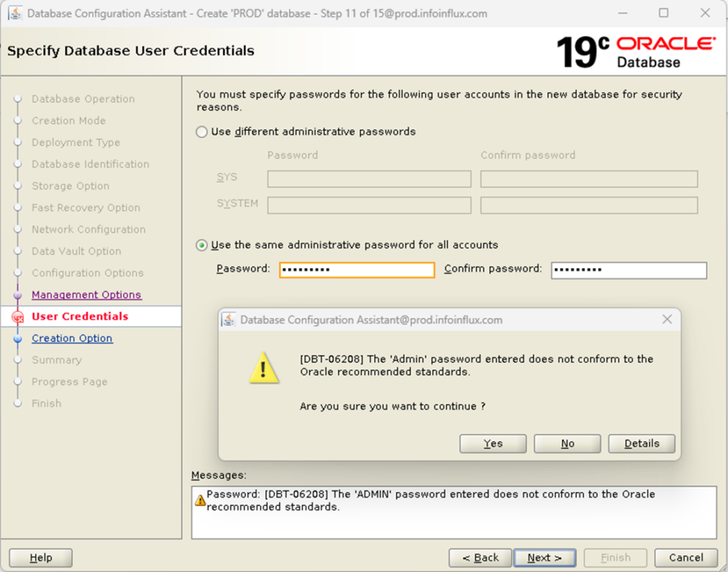Click the dialog's title bar application icon
The height and width of the screenshot is (572, 728).
click(x=230, y=319)
